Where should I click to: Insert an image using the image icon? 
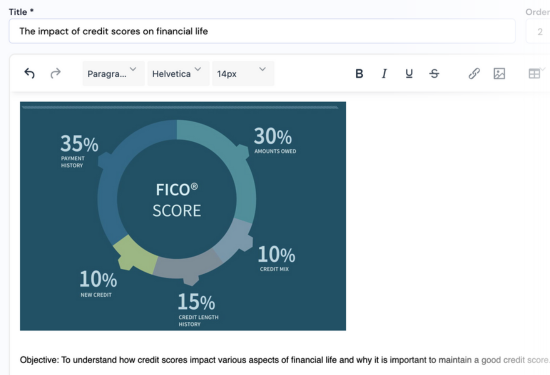[499, 74]
